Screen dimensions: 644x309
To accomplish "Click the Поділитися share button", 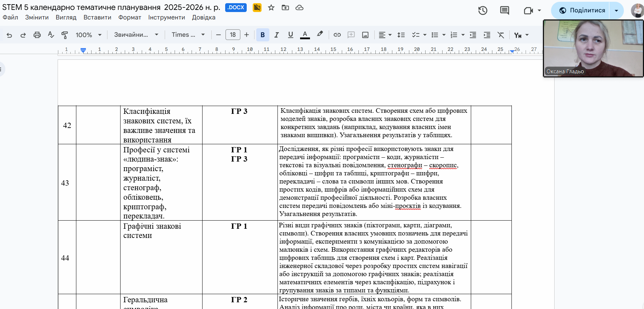I will (582, 11).
